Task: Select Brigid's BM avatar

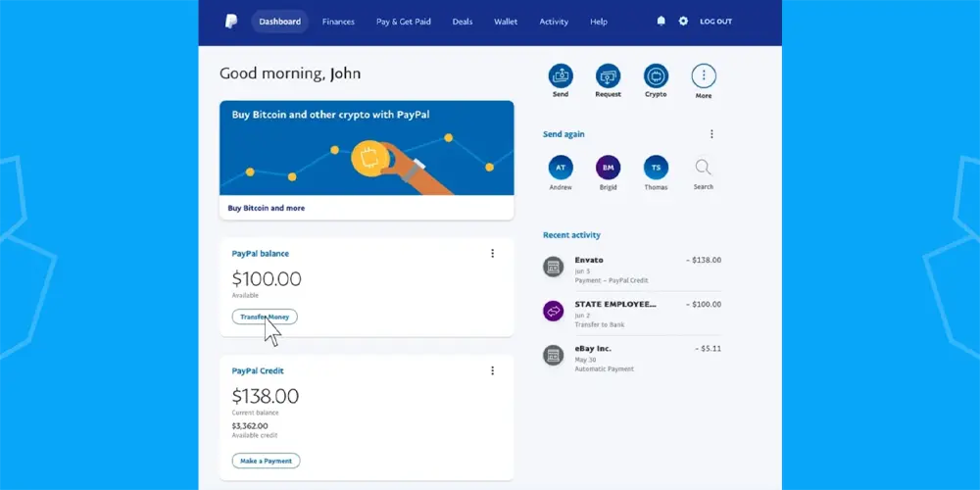Action: 609,168
